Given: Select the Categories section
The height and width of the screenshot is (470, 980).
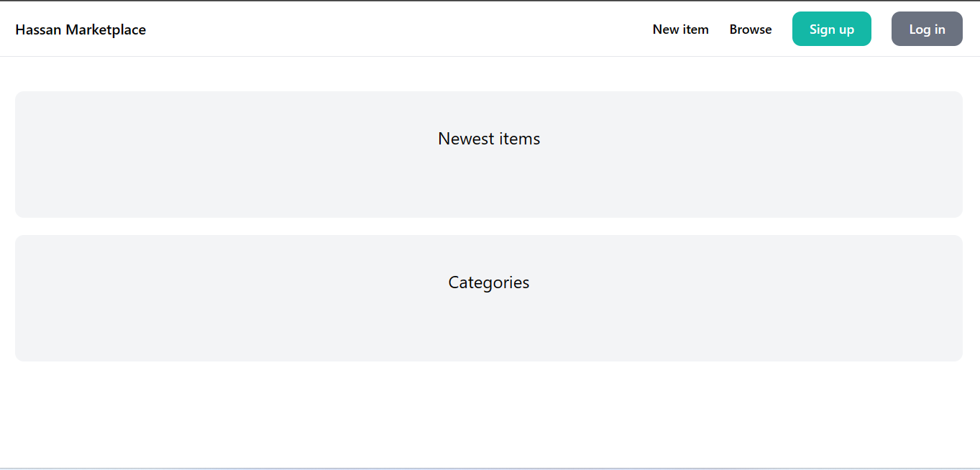Looking at the screenshot, I should [x=488, y=282].
